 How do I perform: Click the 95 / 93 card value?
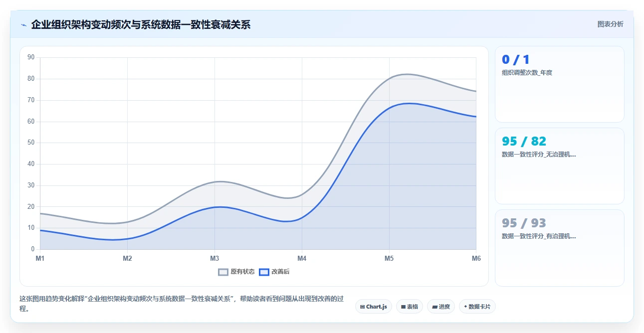[524, 223]
